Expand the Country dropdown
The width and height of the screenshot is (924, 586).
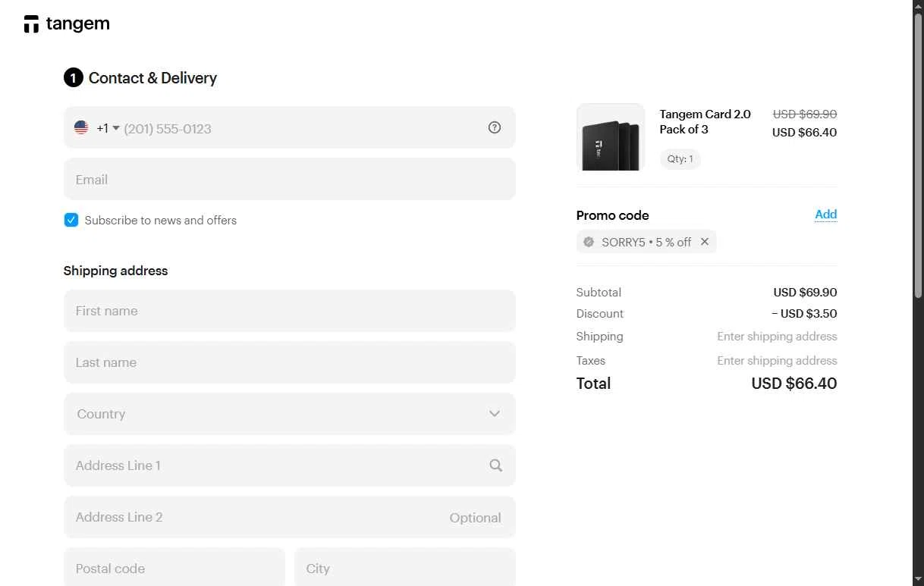[x=290, y=414]
